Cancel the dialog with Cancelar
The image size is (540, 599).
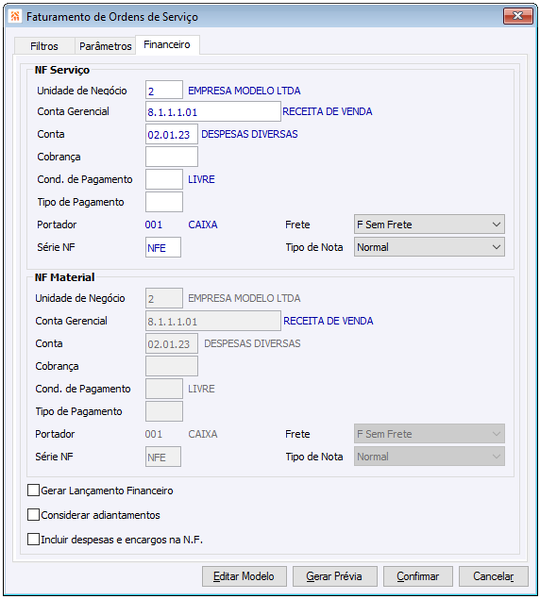[x=493, y=576]
